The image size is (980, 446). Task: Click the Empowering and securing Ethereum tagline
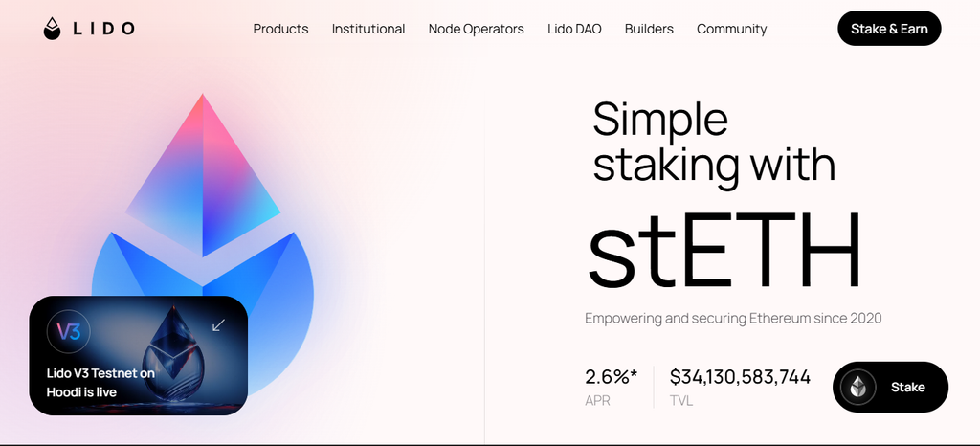[x=733, y=319]
